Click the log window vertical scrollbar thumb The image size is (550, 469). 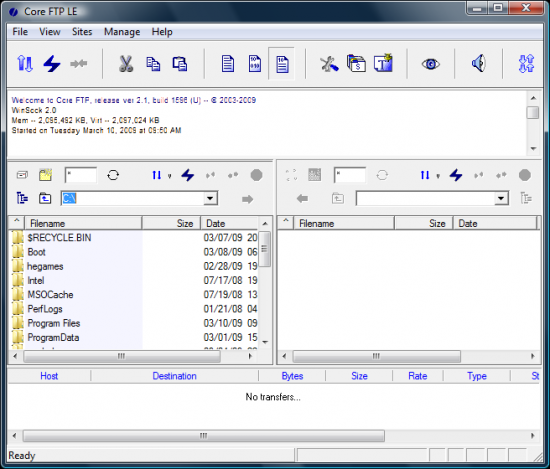tap(533, 113)
